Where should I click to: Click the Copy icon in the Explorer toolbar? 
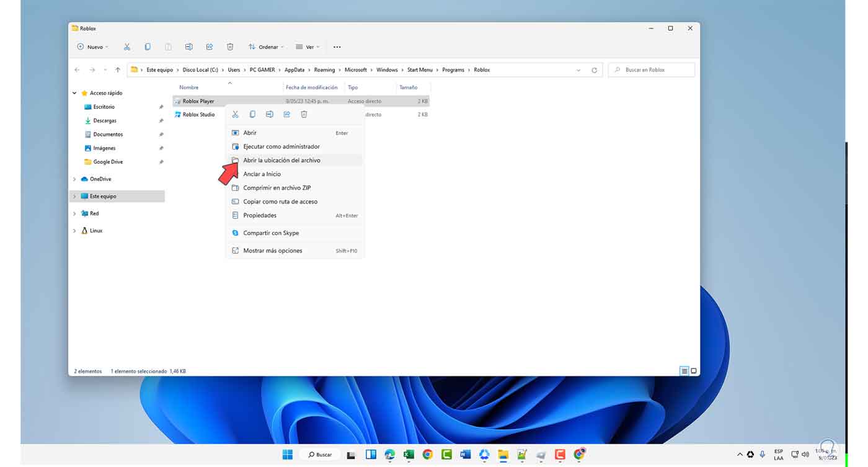click(148, 47)
